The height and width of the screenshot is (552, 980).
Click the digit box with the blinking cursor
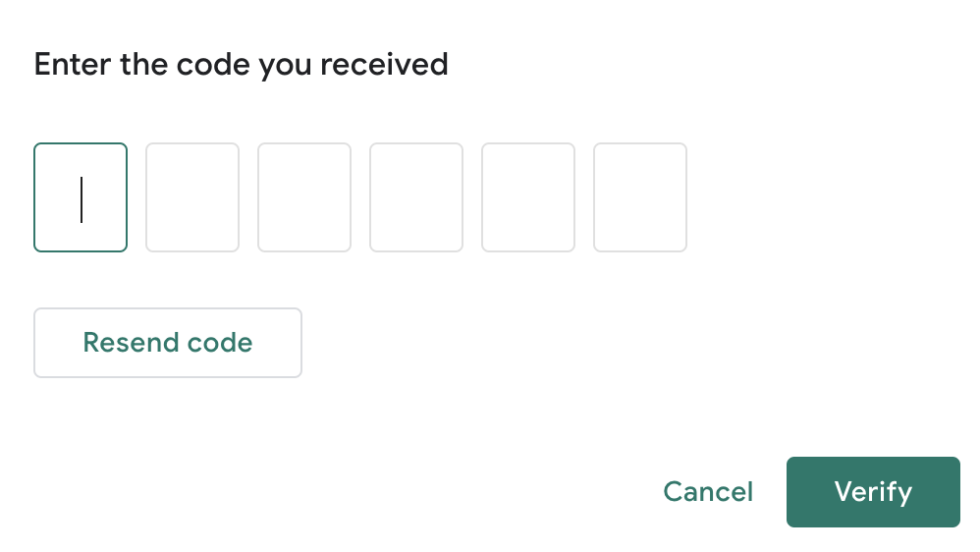click(x=81, y=197)
